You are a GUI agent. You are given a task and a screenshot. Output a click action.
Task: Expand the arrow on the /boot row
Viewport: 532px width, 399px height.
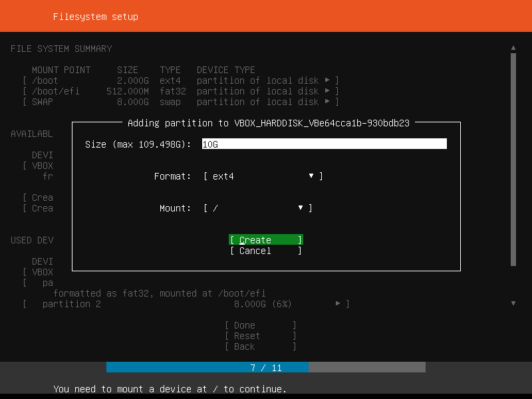coord(327,80)
